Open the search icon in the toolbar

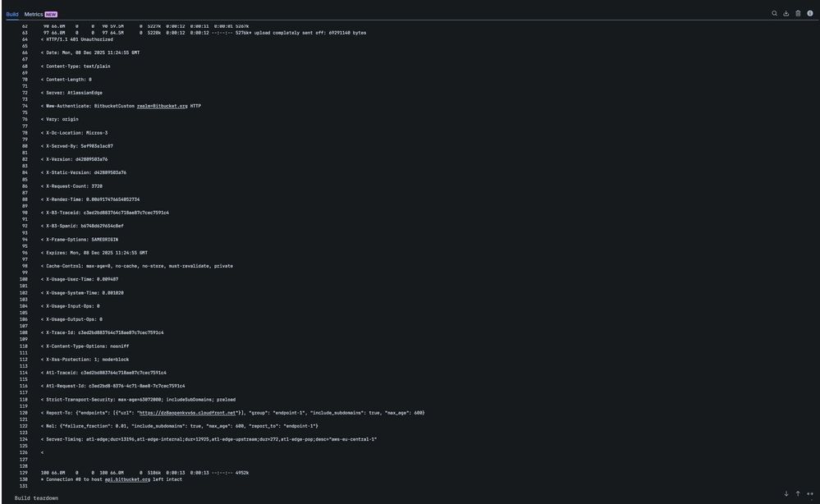772,12
